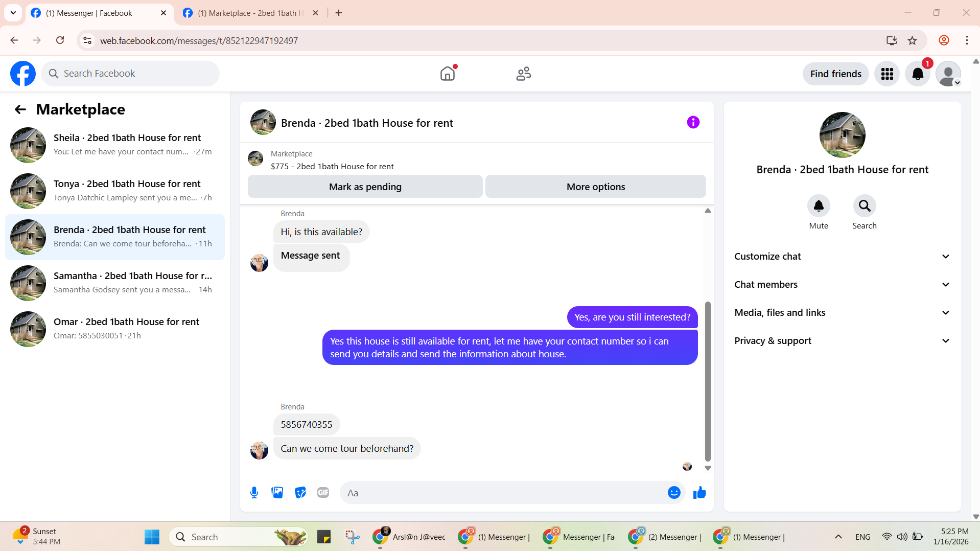Viewport: 980px width, 551px height.
Task: Click Find friends button
Action: [836, 74]
